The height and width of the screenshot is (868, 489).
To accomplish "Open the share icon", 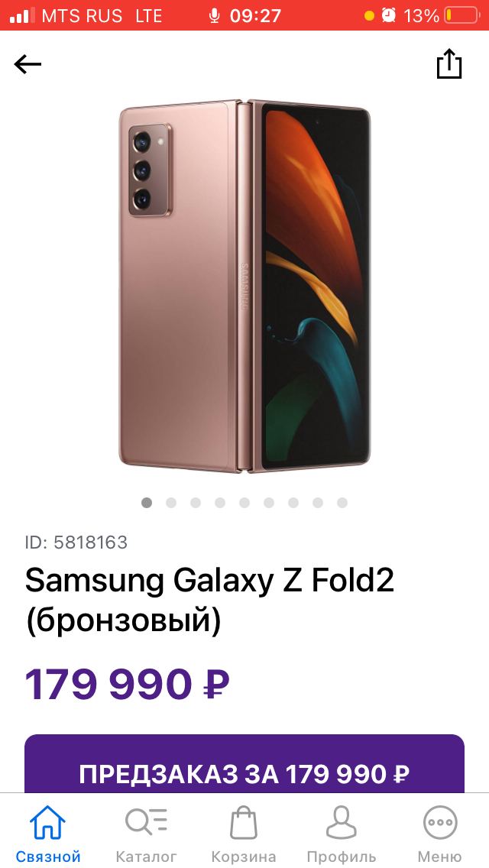I will tap(449, 63).
